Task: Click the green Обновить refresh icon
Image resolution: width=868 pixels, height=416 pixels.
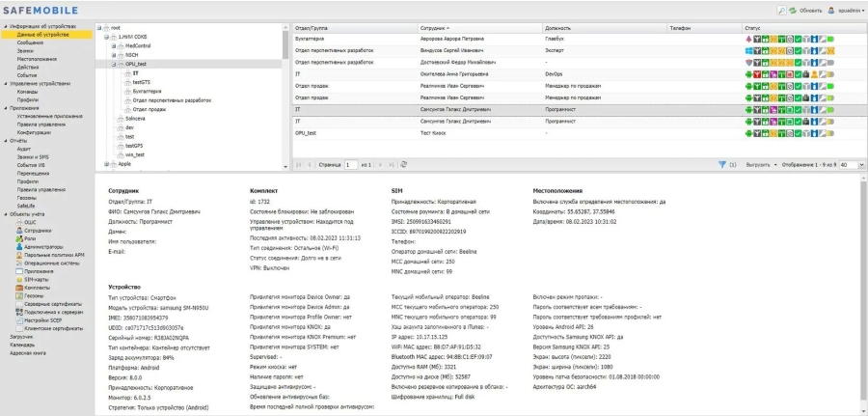Action: point(792,11)
